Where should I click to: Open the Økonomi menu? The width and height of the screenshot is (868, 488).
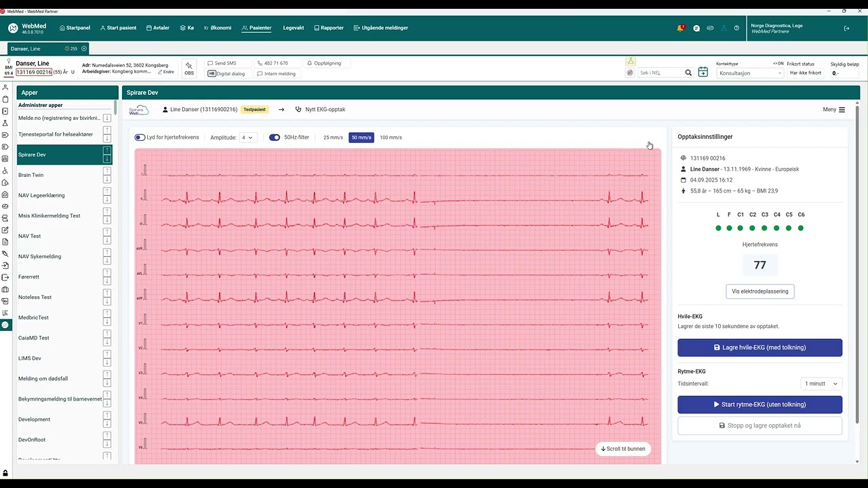click(x=218, y=28)
